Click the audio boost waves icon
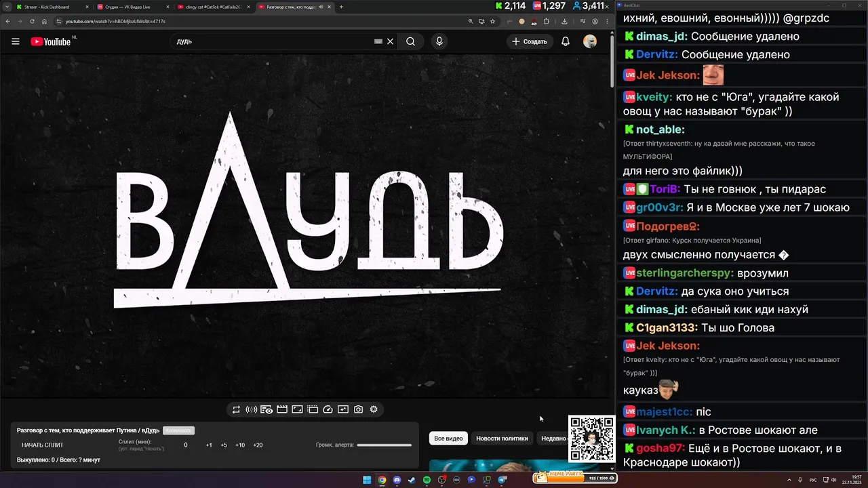 [x=251, y=409]
